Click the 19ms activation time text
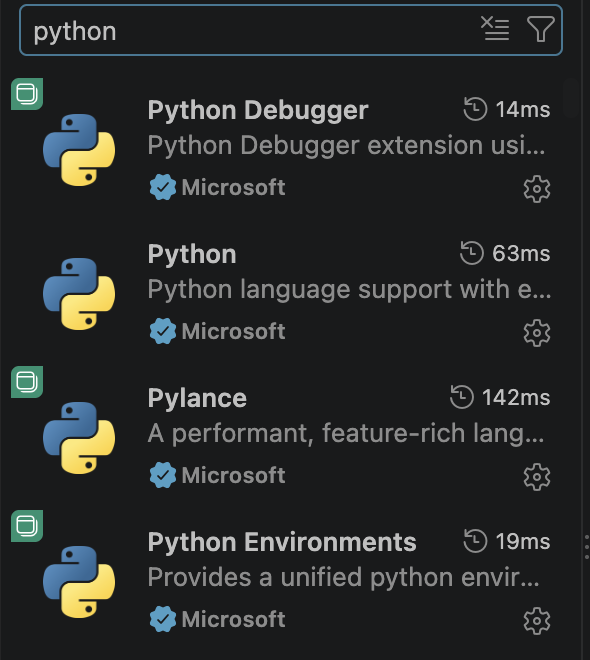This screenshot has height=660, width=590. click(523, 541)
